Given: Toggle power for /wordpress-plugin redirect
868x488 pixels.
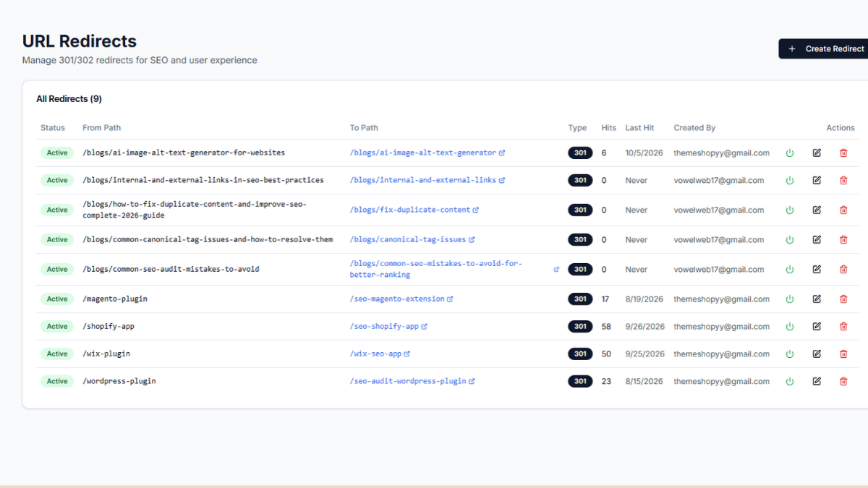Looking at the screenshot, I should coord(790,381).
